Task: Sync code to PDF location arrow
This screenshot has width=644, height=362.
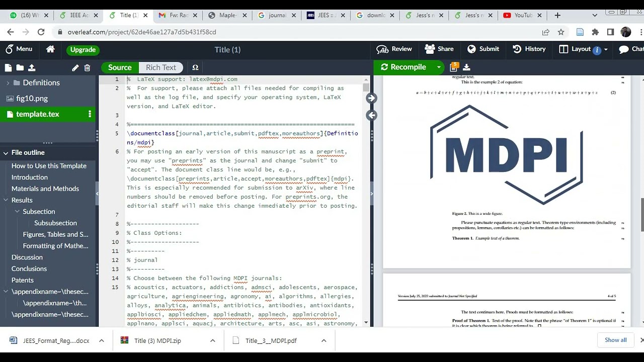Action: click(371, 98)
